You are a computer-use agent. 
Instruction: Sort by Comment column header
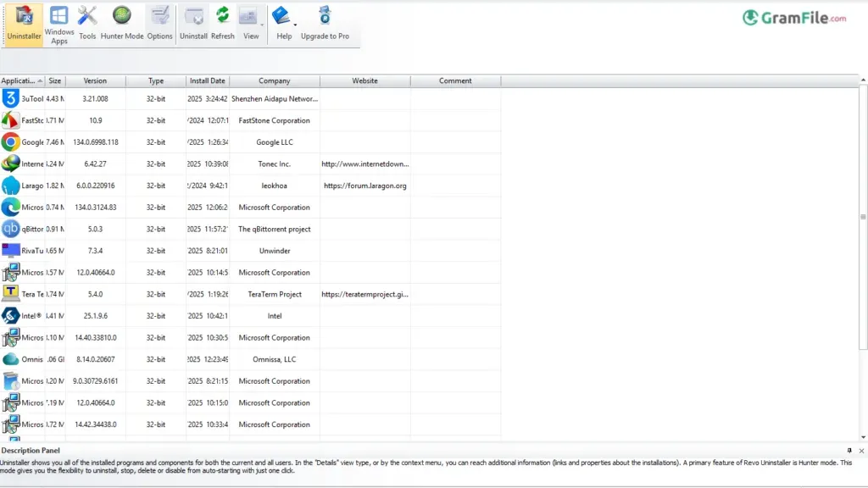click(x=455, y=80)
